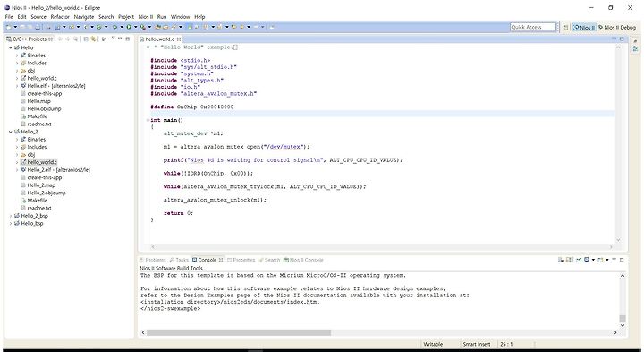Click the console vertical scroll down arrow

click(x=623, y=325)
